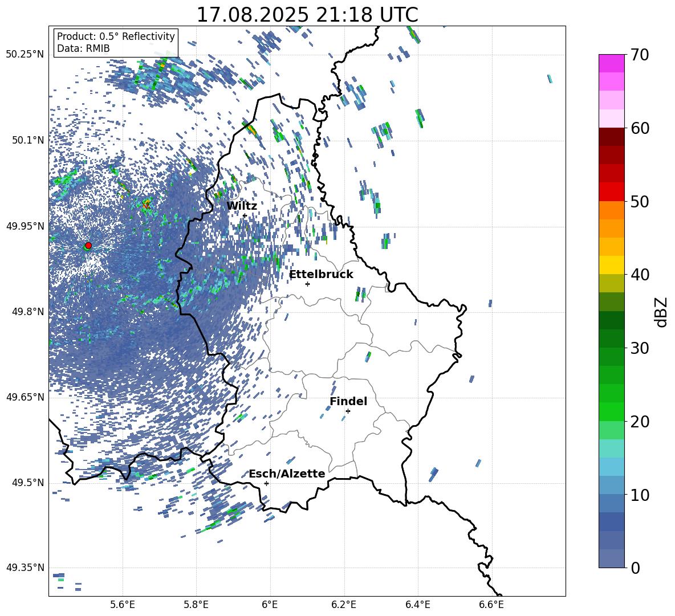The height and width of the screenshot is (616, 675).
Task: Click the 49.35°N latitude label
Action: (x=25, y=568)
